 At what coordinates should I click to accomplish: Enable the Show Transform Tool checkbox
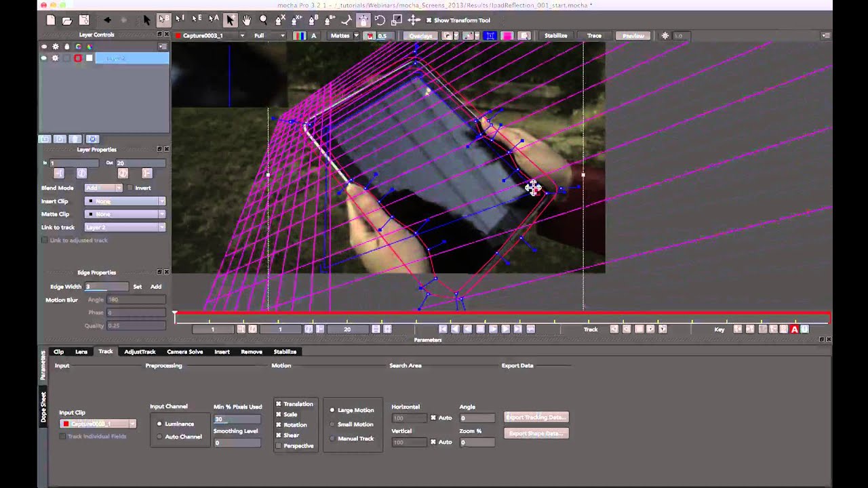(429, 20)
